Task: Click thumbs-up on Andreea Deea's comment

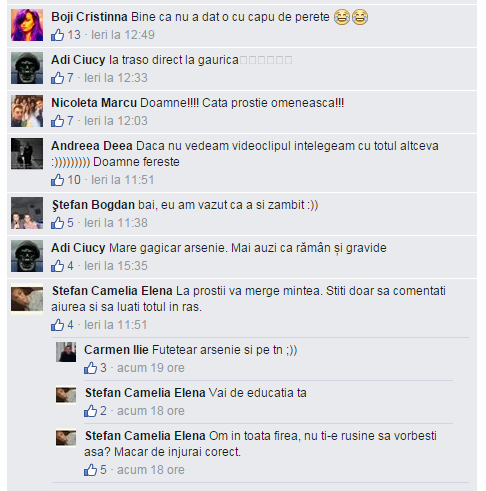Action: click(57, 180)
